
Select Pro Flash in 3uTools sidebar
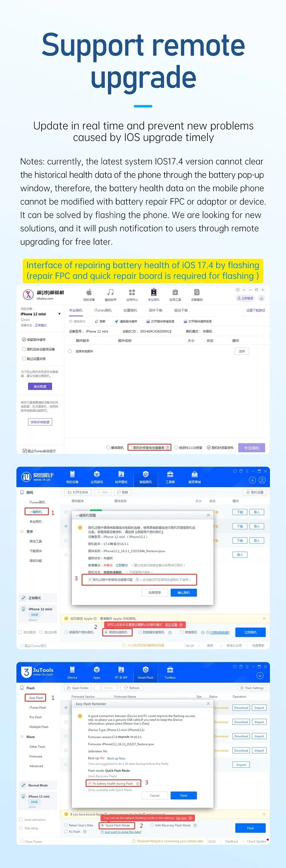35,717
